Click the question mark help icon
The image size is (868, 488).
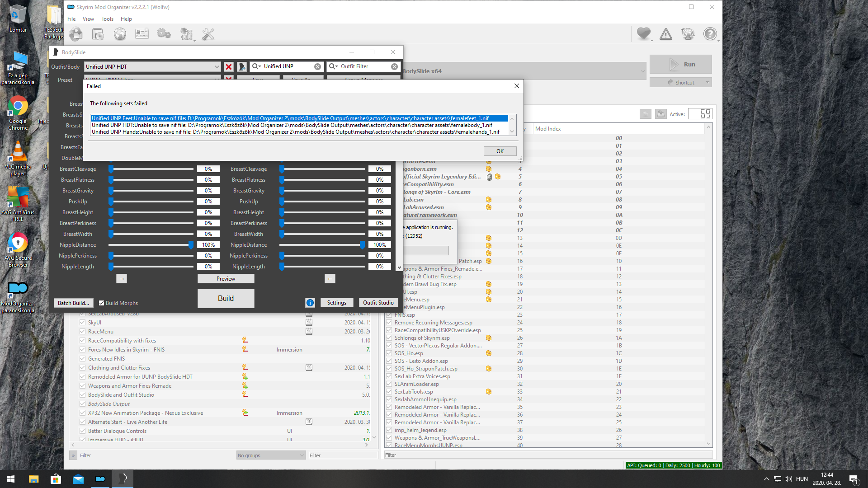tap(710, 34)
